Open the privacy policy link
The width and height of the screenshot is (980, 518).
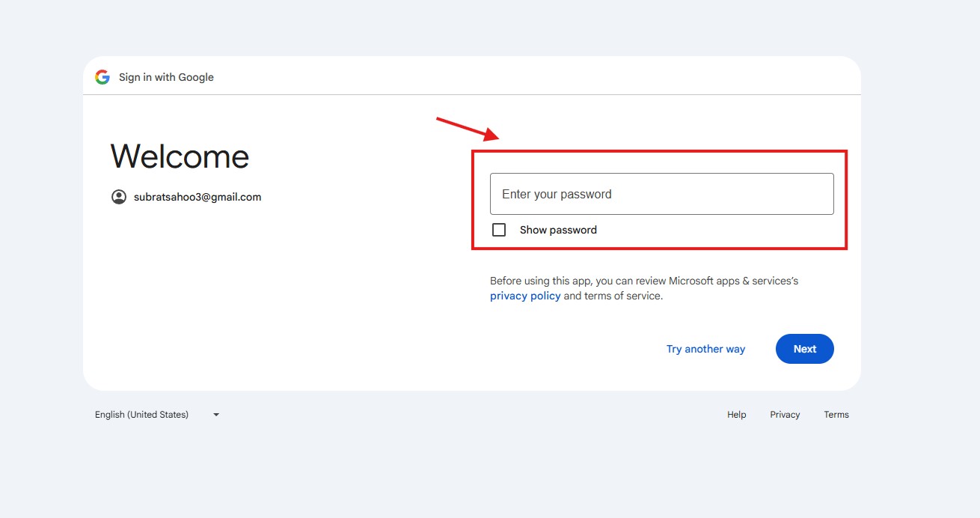pos(525,296)
